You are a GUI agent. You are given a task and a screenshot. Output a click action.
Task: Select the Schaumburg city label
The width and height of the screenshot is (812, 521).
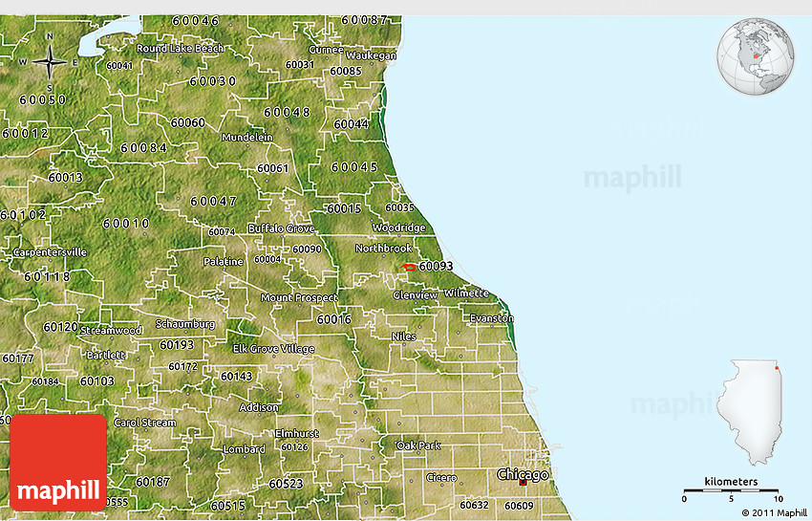(183, 325)
